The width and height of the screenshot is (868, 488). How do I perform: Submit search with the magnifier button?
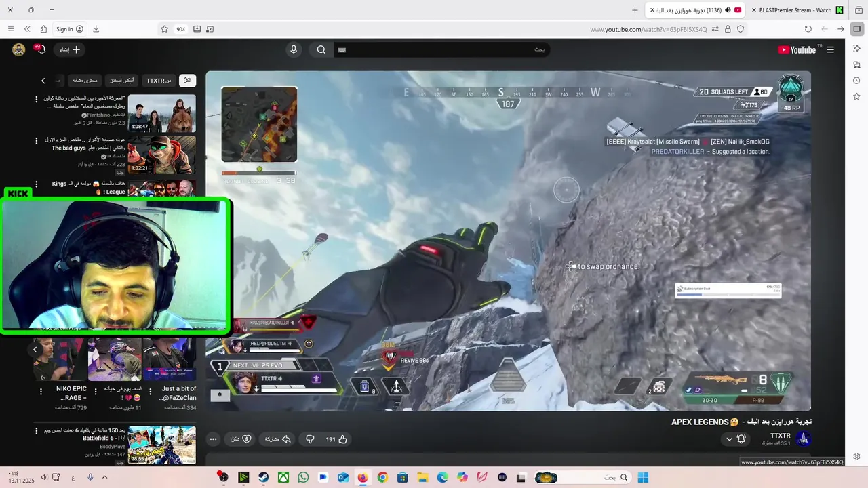[321, 49]
